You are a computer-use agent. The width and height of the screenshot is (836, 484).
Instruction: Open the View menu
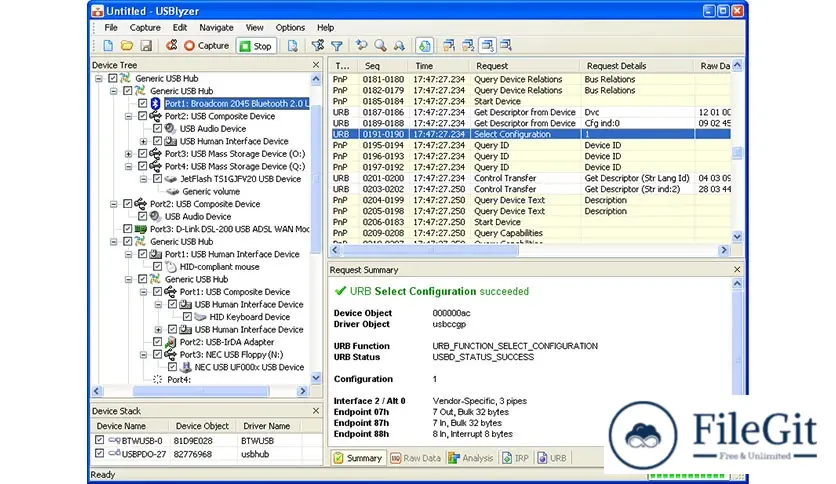point(254,28)
